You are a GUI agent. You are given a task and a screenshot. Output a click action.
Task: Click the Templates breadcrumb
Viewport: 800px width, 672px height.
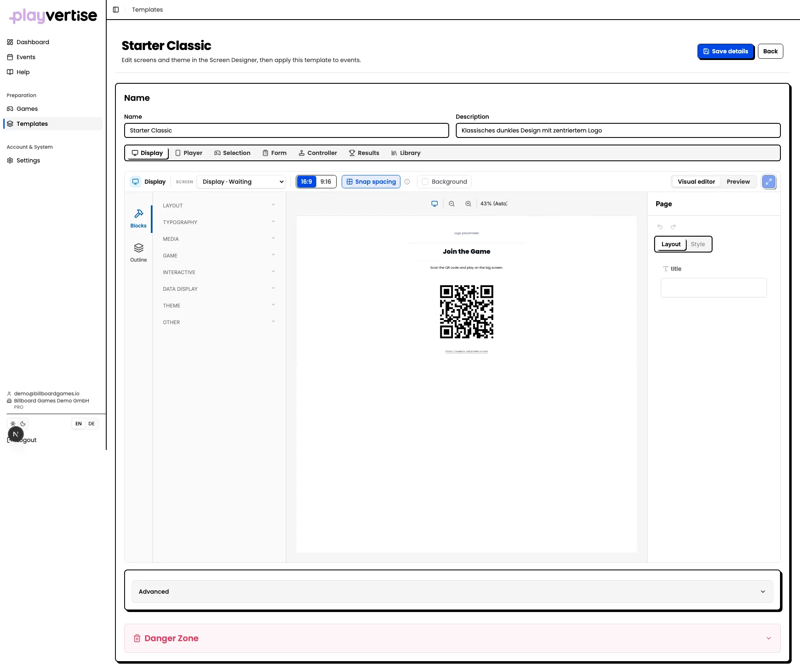coord(147,10)
